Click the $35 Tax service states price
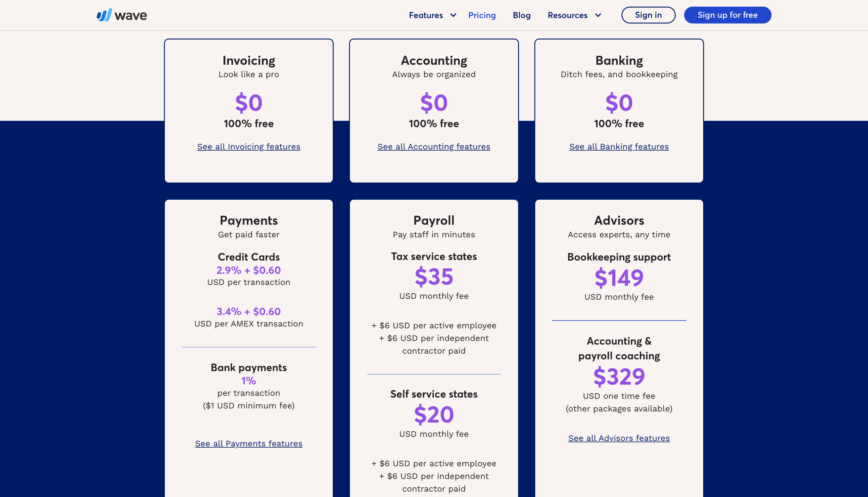The width and height of the screenshot is (868, 497). (434, 277)
